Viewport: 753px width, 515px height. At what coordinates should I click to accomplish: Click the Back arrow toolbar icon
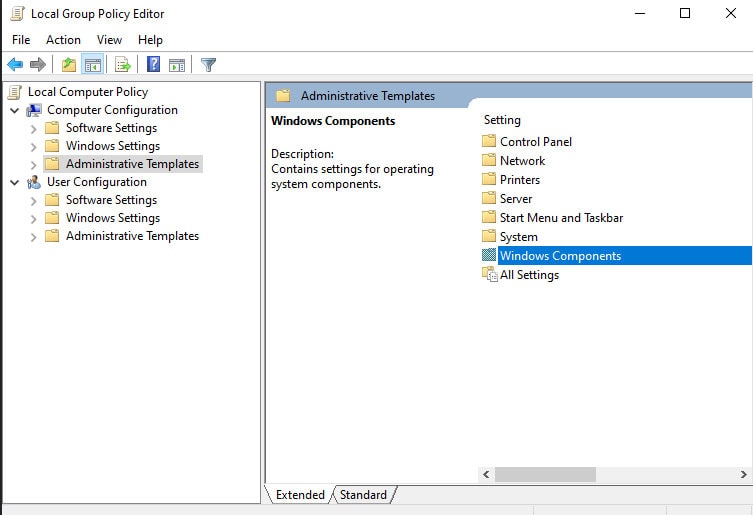15,64
